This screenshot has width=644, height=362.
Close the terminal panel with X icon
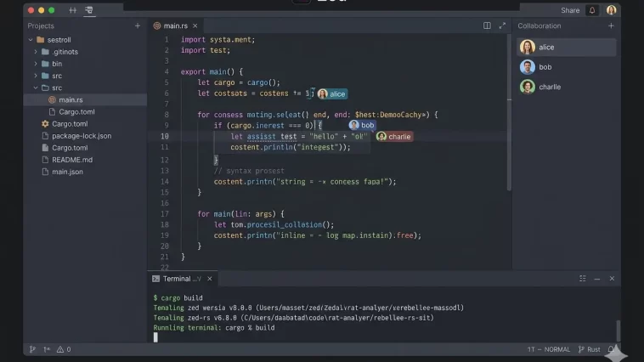click(x=612, y=279)
